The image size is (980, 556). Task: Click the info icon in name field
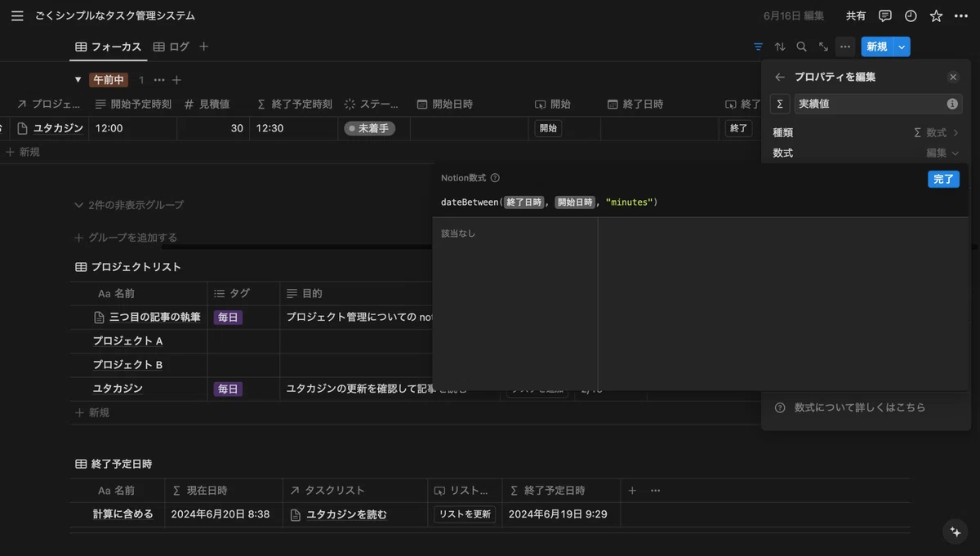pyautogui.click(x=952, y=104)
